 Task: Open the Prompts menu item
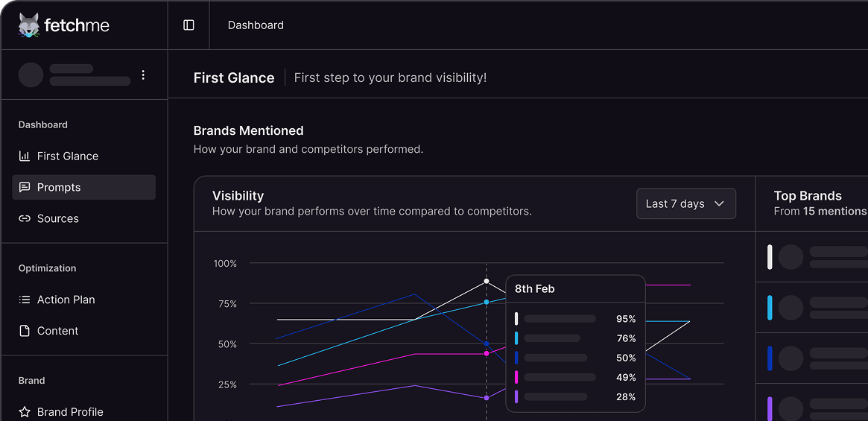pos(59,187)
